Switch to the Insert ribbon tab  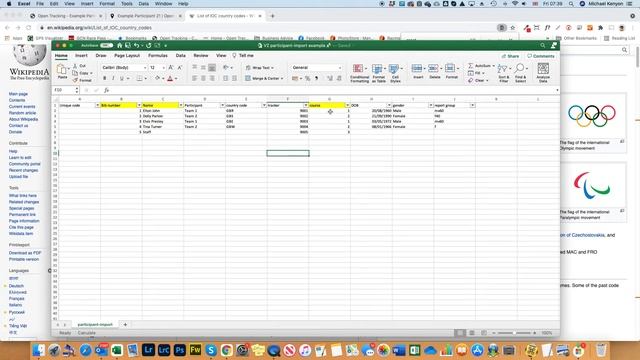[81, 56]
